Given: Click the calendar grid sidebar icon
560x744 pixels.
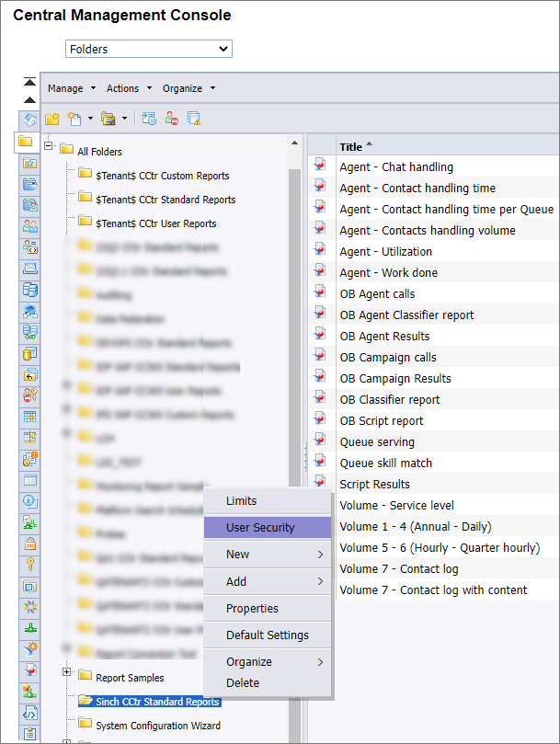Looking at the screenshot, I should click(x=29, y=417).
